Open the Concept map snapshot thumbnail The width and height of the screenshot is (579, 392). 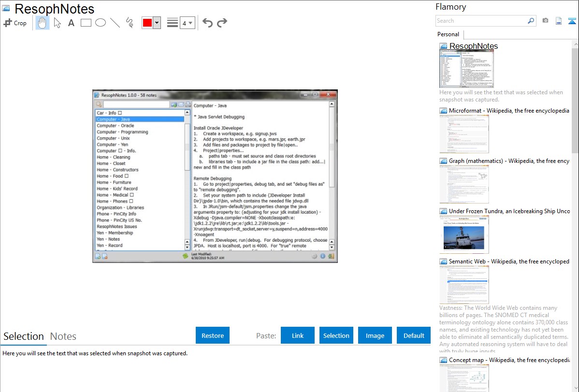coord(464,378)
